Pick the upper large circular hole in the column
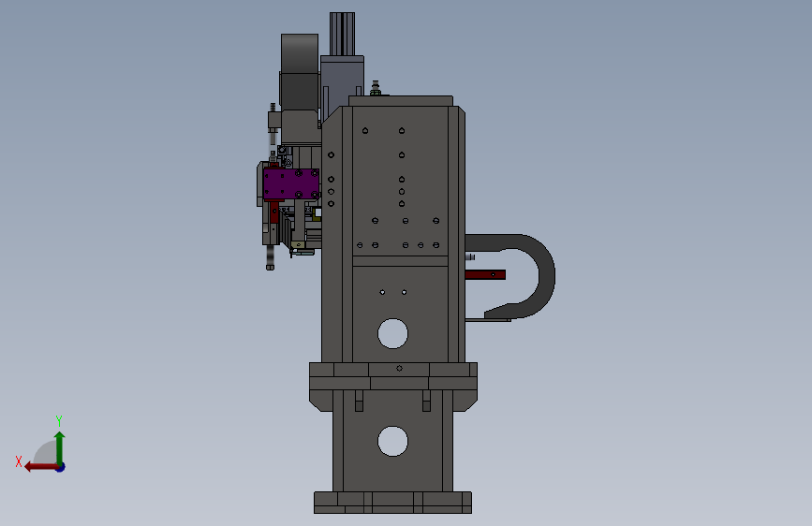Screen dimensions: 812x526 click(x=393, y=333)
